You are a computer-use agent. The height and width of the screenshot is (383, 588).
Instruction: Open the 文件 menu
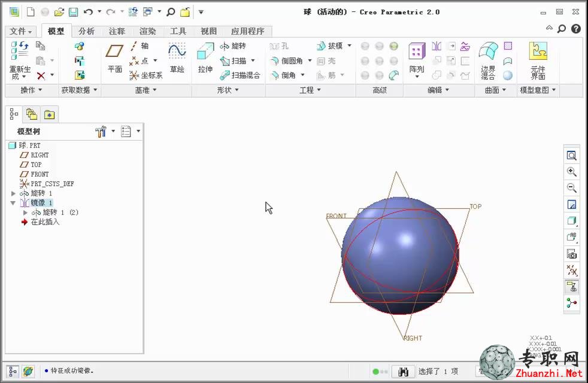(x=20, y=31)
